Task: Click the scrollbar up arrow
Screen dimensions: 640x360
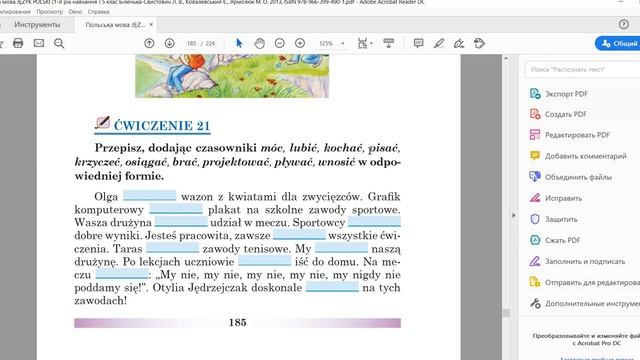Action: click(x=506, y=59)
